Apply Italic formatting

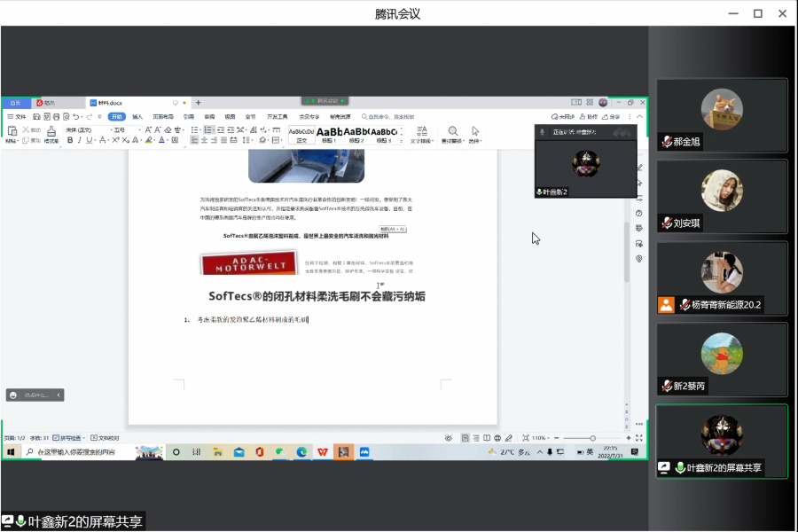click(x=80, y=140)
